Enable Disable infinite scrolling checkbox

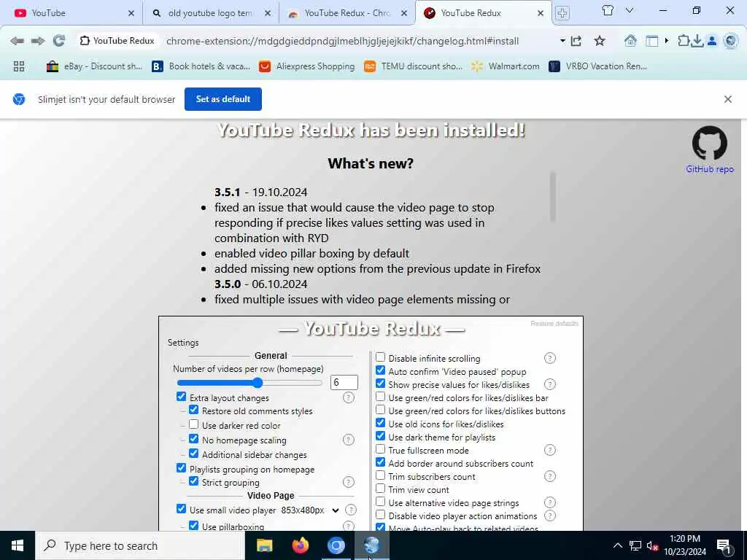[x=380, y=357]
